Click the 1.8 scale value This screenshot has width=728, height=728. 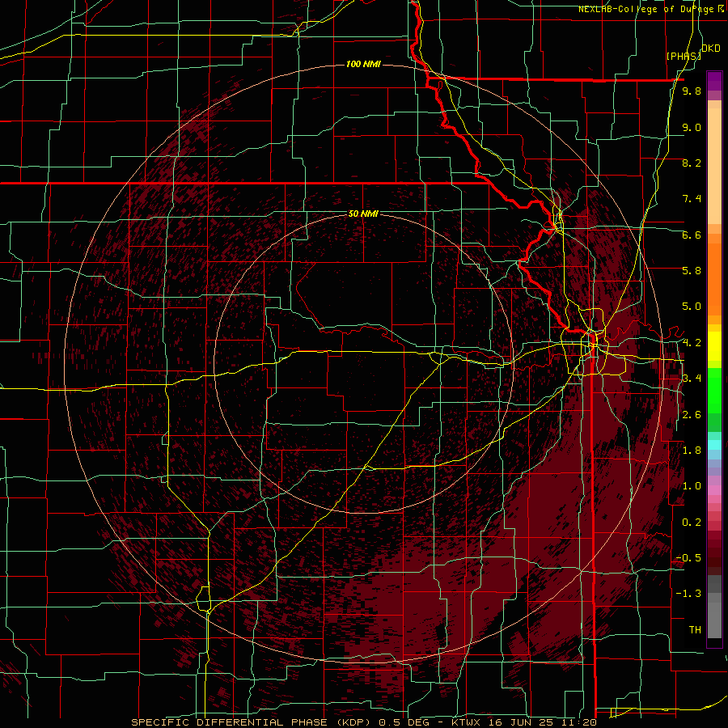coord(692,451)
